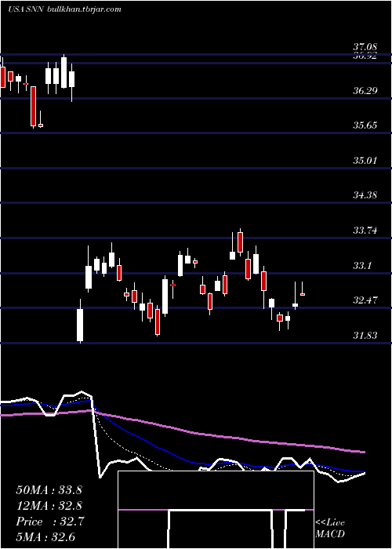392x549 pixels.
Task: Click the long red candle reaching the 35.65 line
Action: pos(33,106)
